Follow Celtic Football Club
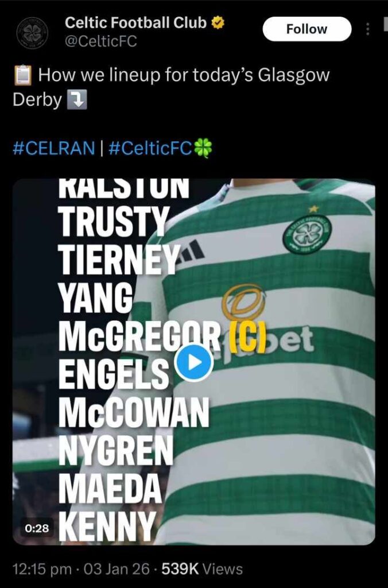This screenshot has width=388, height=588. tap(307, 29)
